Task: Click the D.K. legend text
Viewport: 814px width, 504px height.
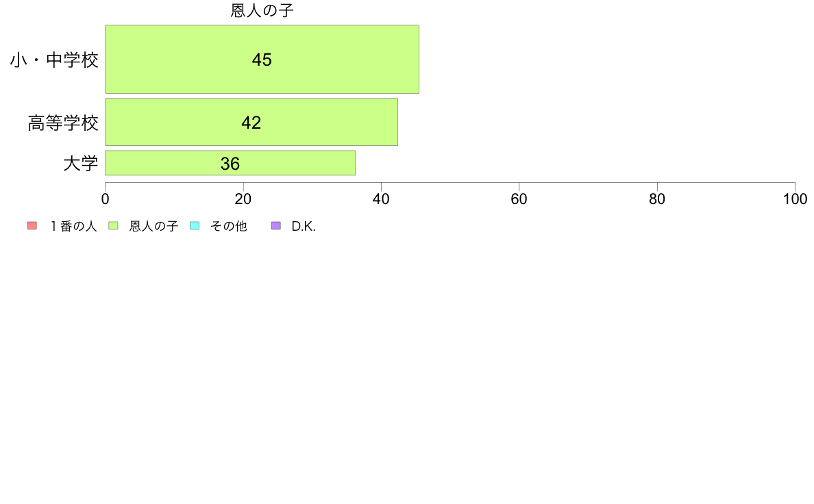Action: pyautogui.click(x=304, y=226)
